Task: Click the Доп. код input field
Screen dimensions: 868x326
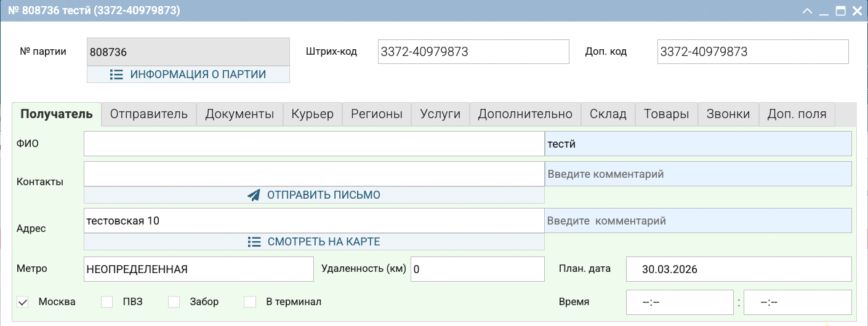Action: pyautogui.click(x=753, y=52)
